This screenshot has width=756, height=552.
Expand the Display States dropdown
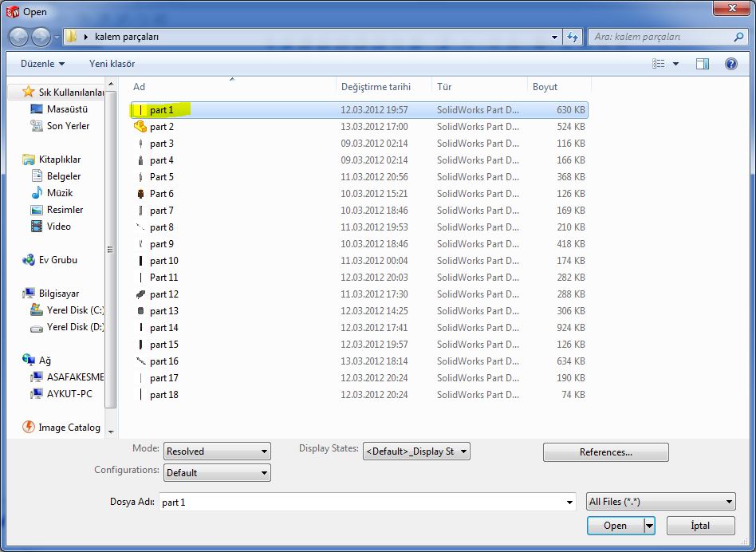pyautogui.click(x=415, y=451)
